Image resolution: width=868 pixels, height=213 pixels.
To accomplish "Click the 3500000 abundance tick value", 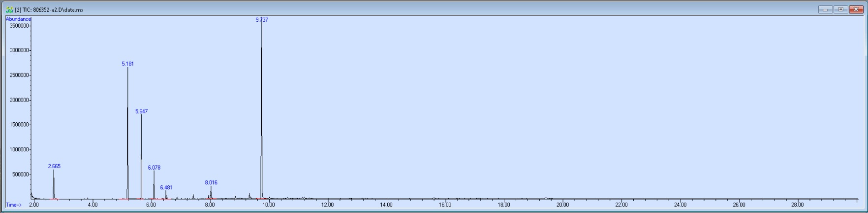I will point(19,26).
